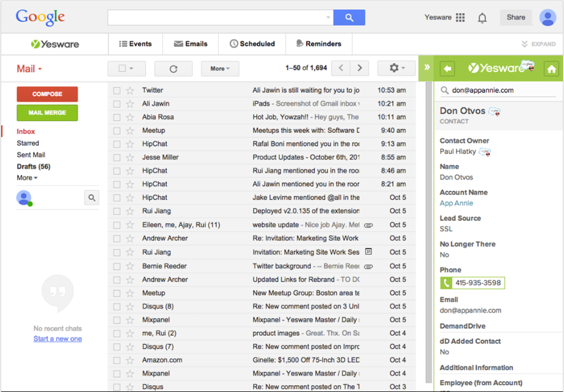This screenshot has width=564, height=392.
Task: Star the email from Twitter
Action: tap(130, 90)
